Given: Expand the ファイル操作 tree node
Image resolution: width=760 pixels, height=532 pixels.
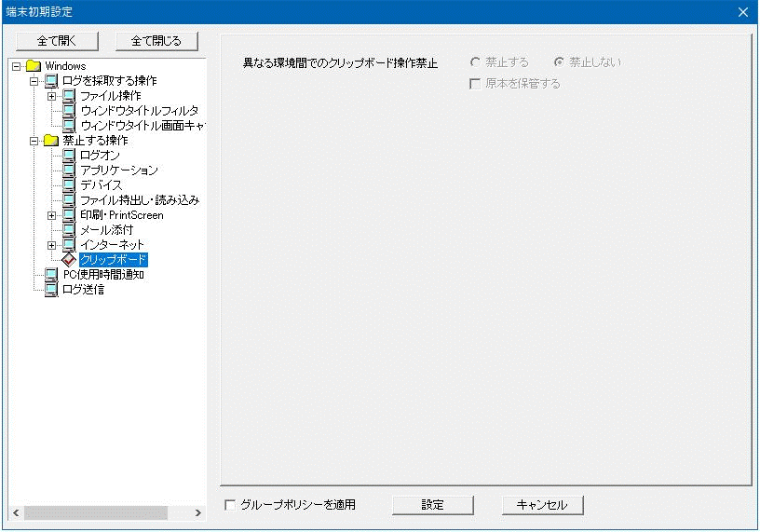Looking at the screenshot, I should point(51,96).
